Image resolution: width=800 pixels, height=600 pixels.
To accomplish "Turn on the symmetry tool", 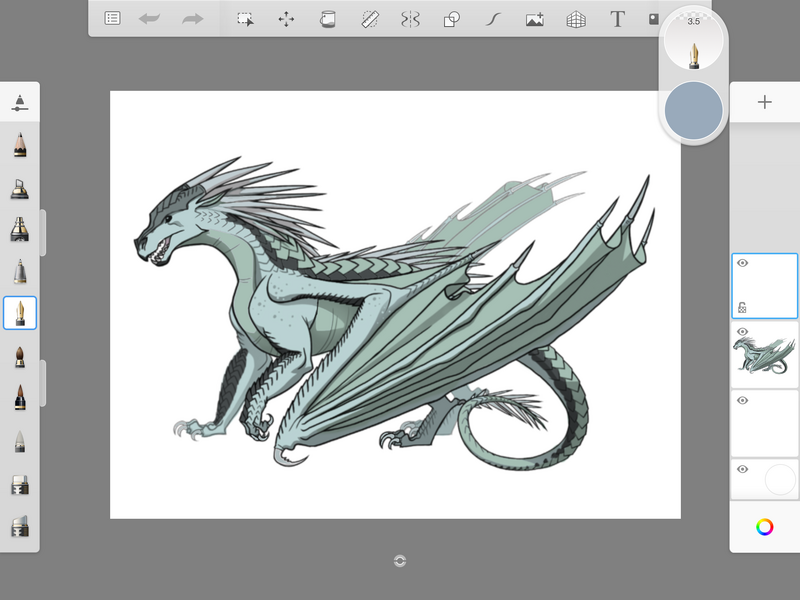I will [410, 19].
